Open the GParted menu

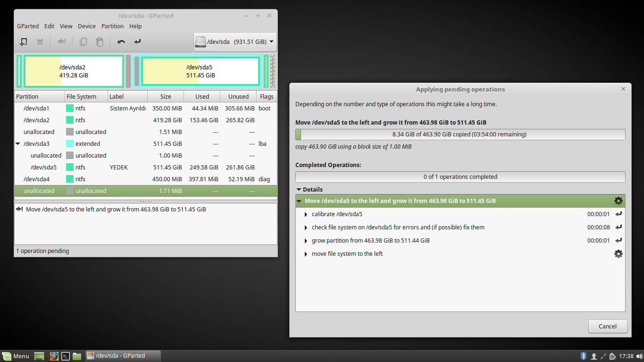28,26
